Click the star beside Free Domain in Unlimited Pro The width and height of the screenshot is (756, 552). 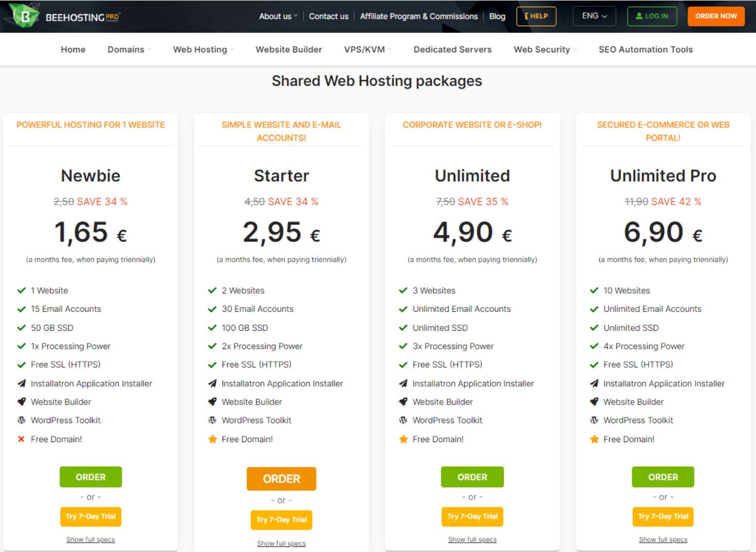[x=594, y=439]
